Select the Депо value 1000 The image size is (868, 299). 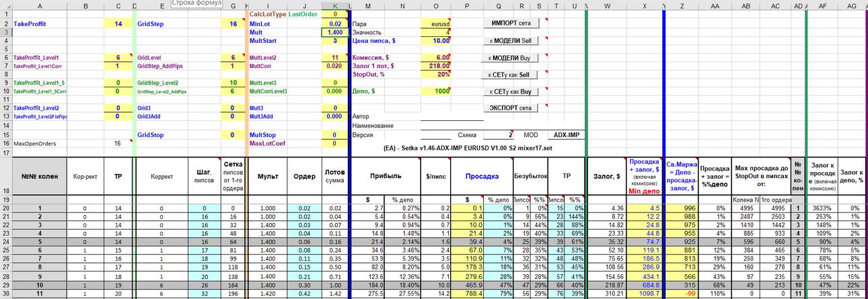(x=435, y=91)
